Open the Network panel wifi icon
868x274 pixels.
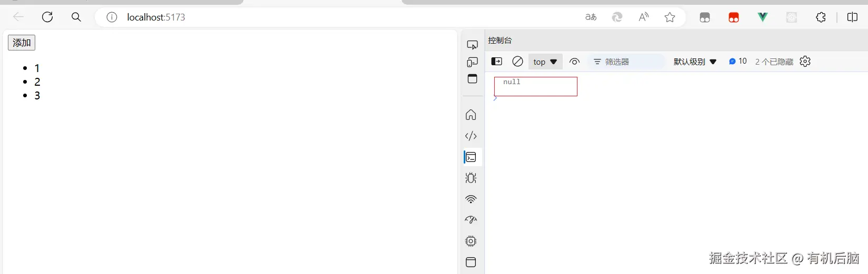471,199
